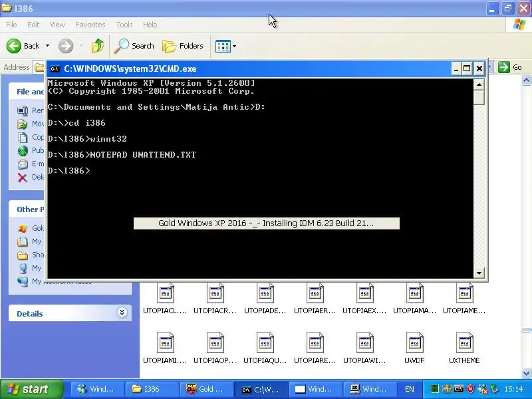Click the Rename task icon in File tasks

pos(23,110)
